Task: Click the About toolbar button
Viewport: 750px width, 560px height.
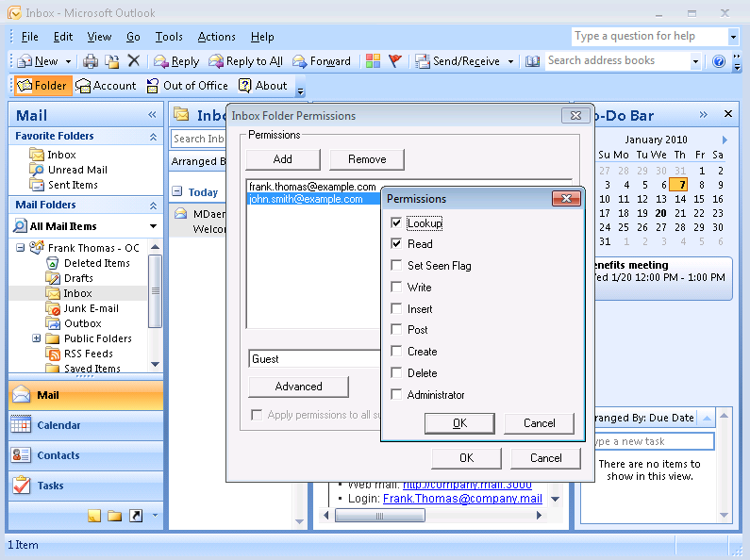Action: (263, 86)
